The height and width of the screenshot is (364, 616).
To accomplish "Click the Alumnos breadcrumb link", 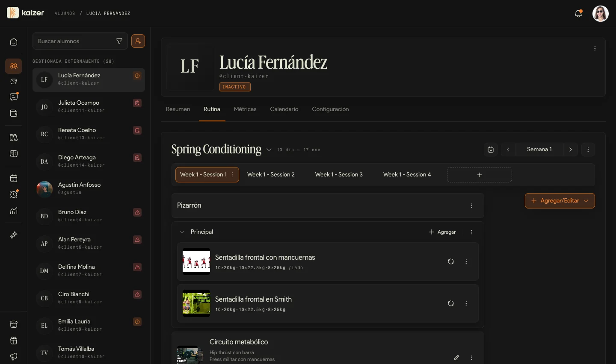I will (65, 14).
